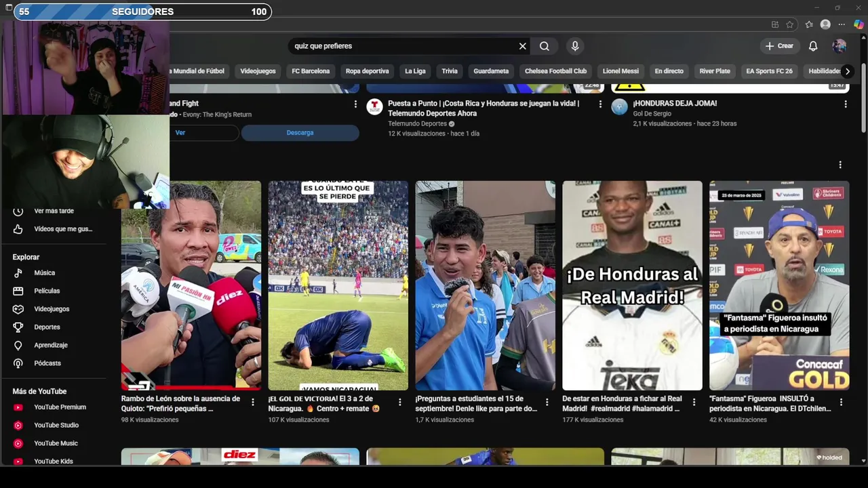Click the Pódcasts sidebar icon
868x488 pixels.
click(x=18, y=363)
